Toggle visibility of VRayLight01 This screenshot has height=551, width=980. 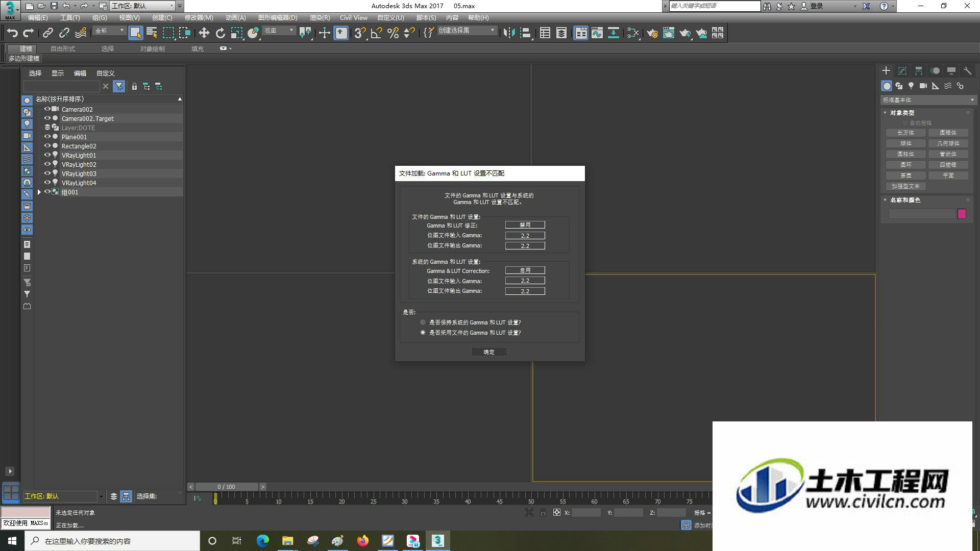point(47,155)
